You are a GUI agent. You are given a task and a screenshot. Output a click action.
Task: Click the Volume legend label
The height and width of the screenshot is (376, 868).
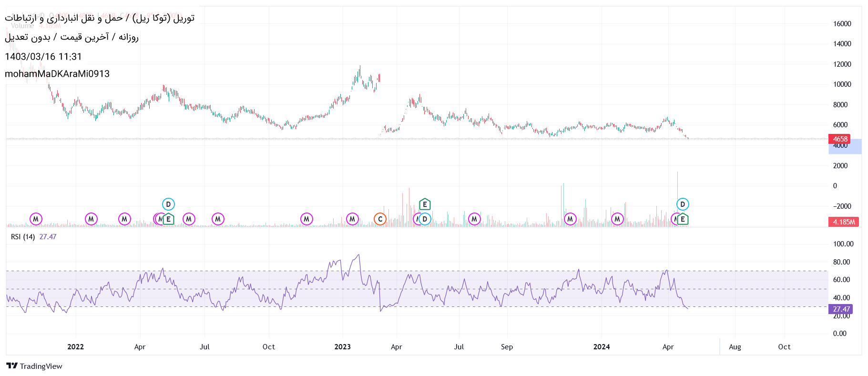22,26
